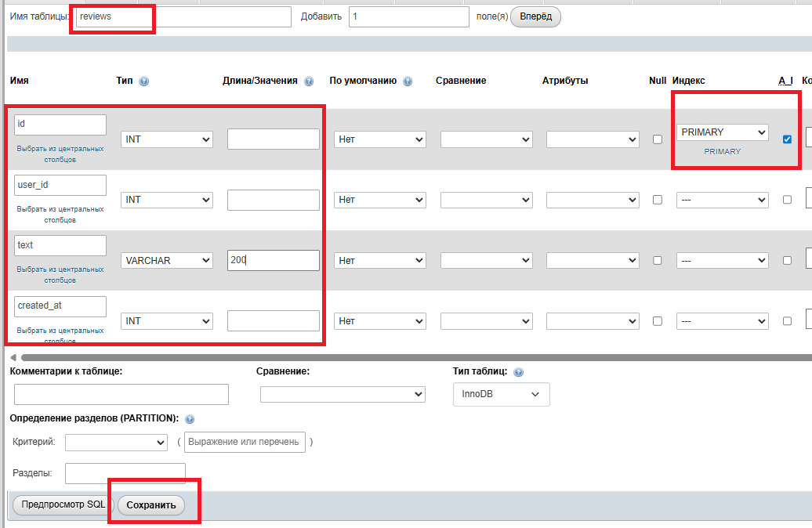Open the Критерий partition dropdown
Viewport: 812px width, 528px height.
(116, 443)
